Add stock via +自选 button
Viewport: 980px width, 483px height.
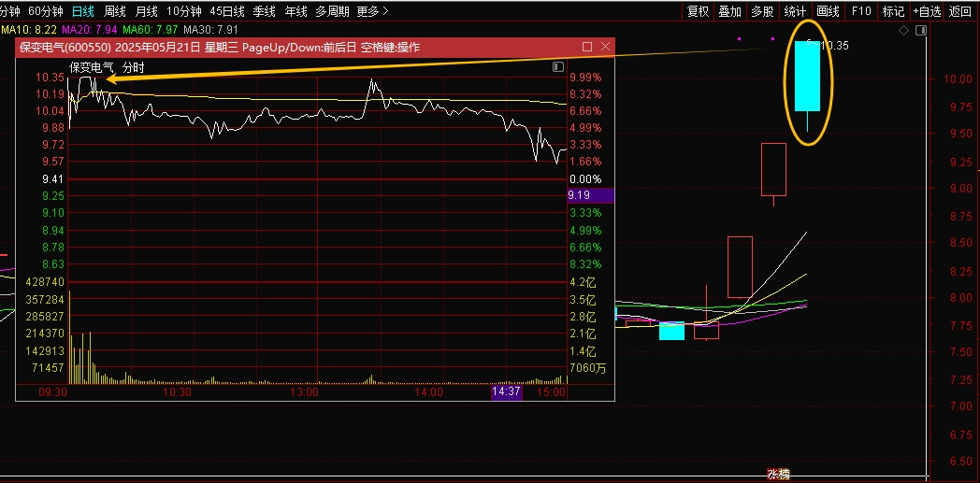click(x=927, y=11)
